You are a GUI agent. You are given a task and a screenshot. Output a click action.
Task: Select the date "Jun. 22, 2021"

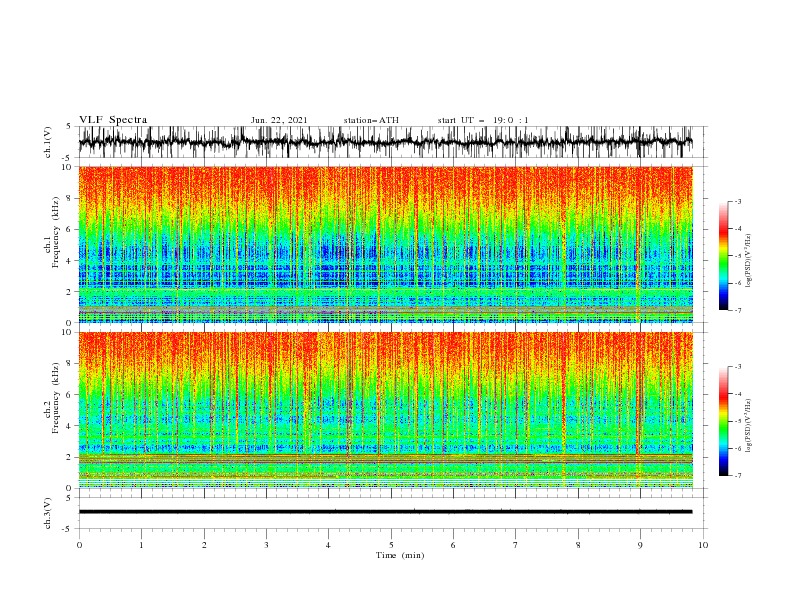[x=279, y=120]
